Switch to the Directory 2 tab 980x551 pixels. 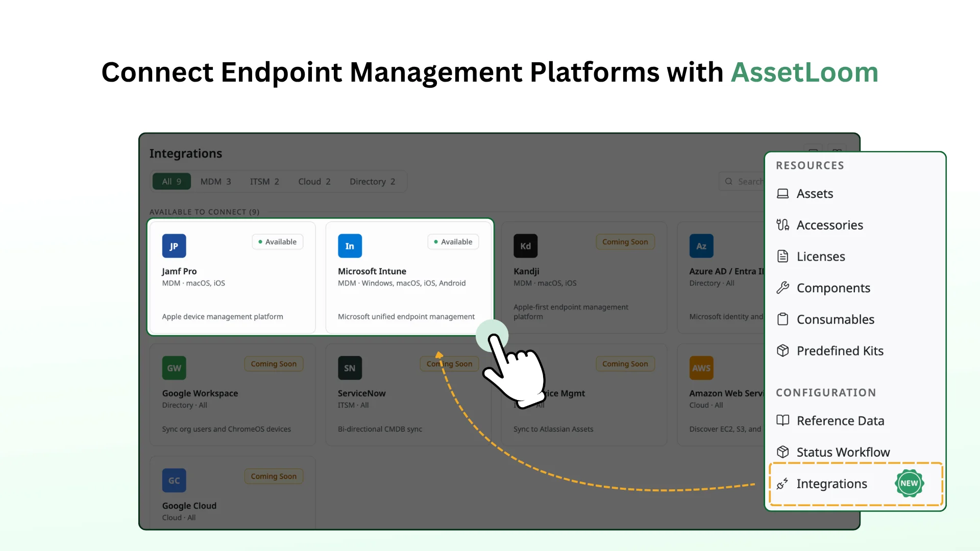[372, 182]
